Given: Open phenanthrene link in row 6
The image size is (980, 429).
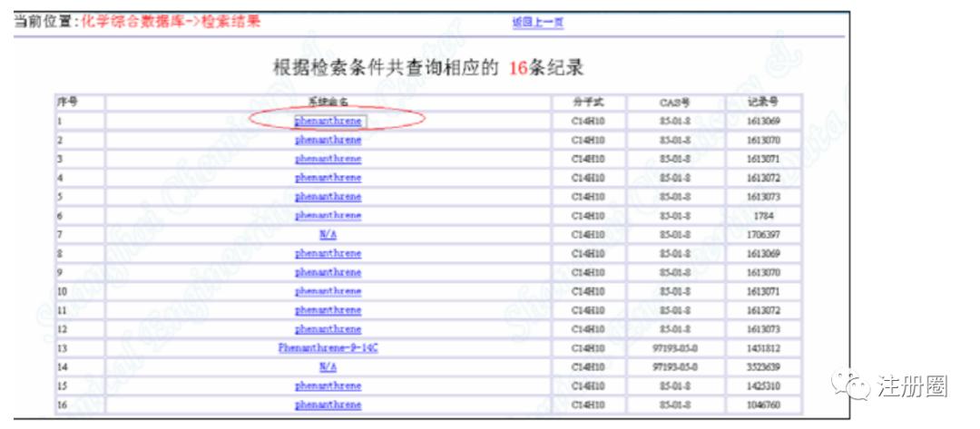Looking at the screenshot, I should point(328,216).
